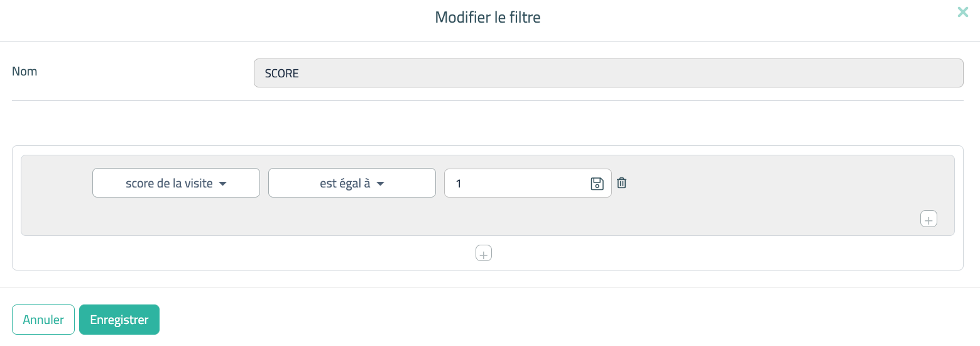Click the "Modifier le filtre" dialog title
The width and height of the screenshot is (980, 346).
[487, 18]
